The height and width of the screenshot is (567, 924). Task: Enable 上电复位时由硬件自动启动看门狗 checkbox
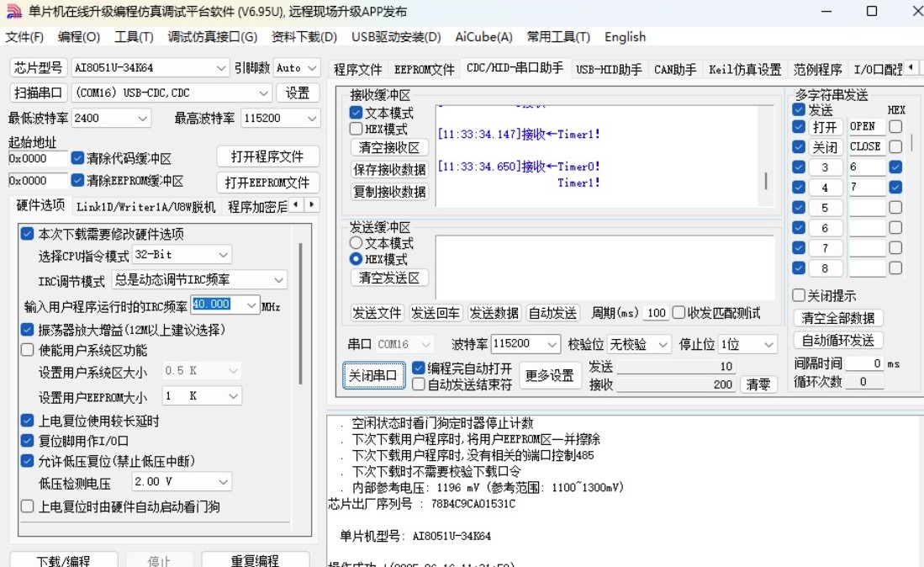tap(27, 506)
